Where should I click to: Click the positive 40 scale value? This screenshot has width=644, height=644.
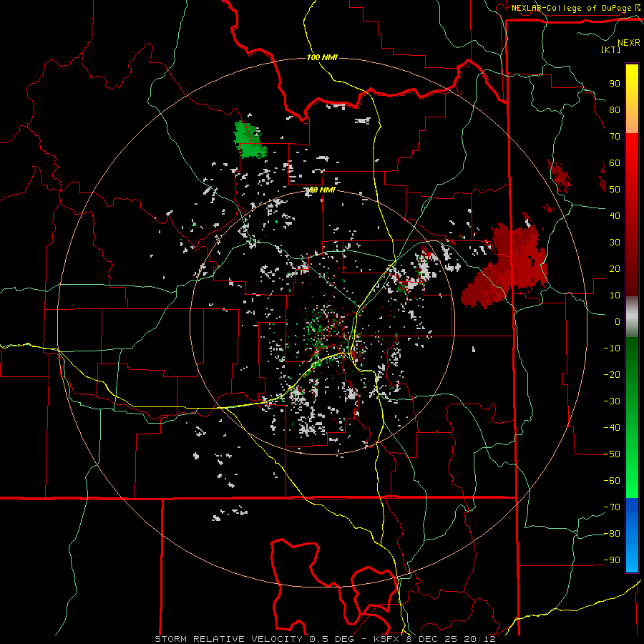(x=615, y=216)
